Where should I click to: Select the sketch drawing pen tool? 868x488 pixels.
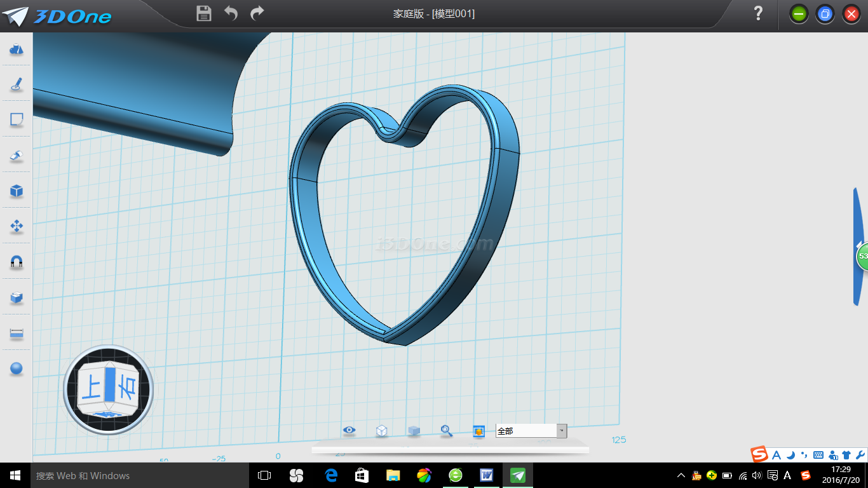coord(17,85)
